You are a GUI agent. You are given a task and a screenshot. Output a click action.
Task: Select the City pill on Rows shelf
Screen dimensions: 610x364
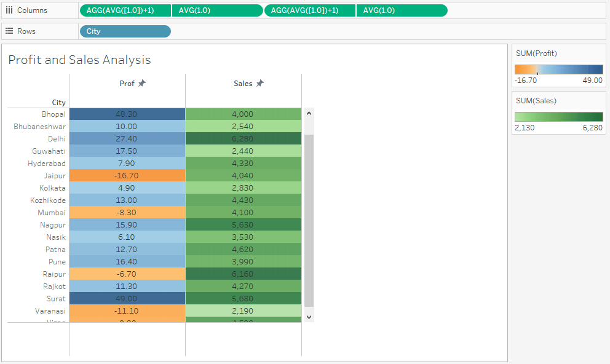[x=125, y=31]
